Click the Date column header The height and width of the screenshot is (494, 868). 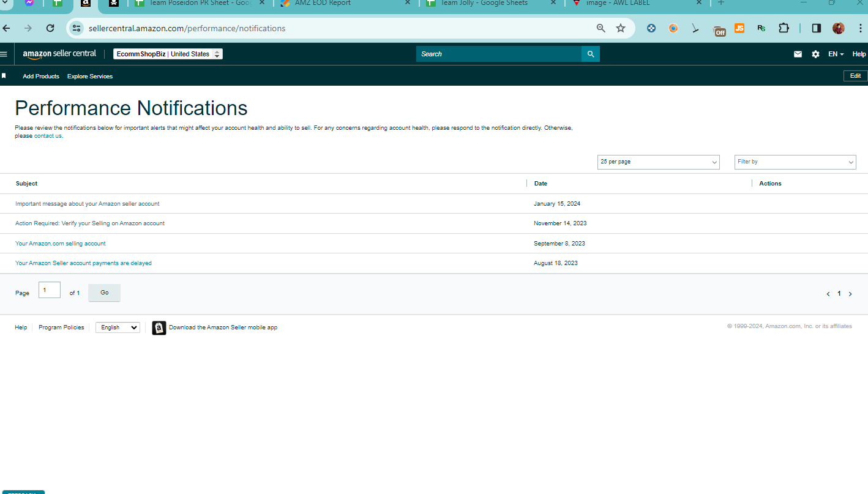pos(541,183)
